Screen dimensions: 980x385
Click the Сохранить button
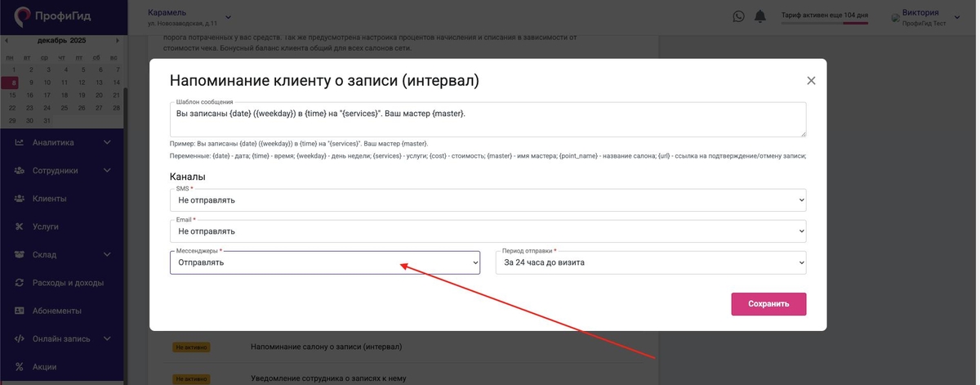pos(768,303)
